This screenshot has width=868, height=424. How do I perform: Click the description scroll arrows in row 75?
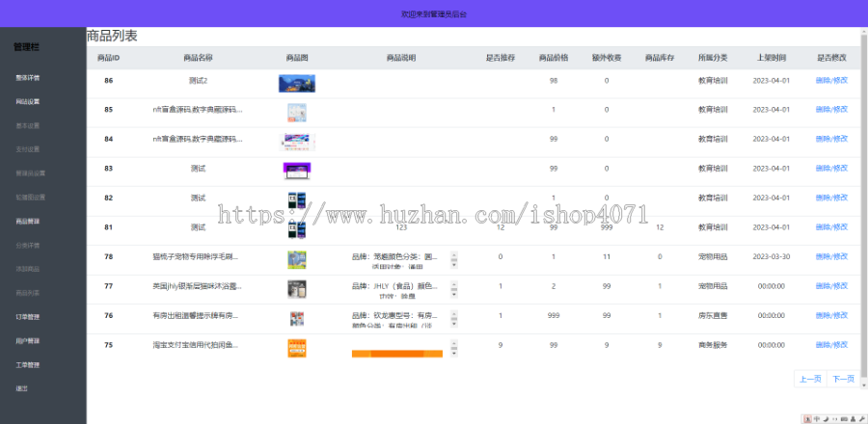454,346
